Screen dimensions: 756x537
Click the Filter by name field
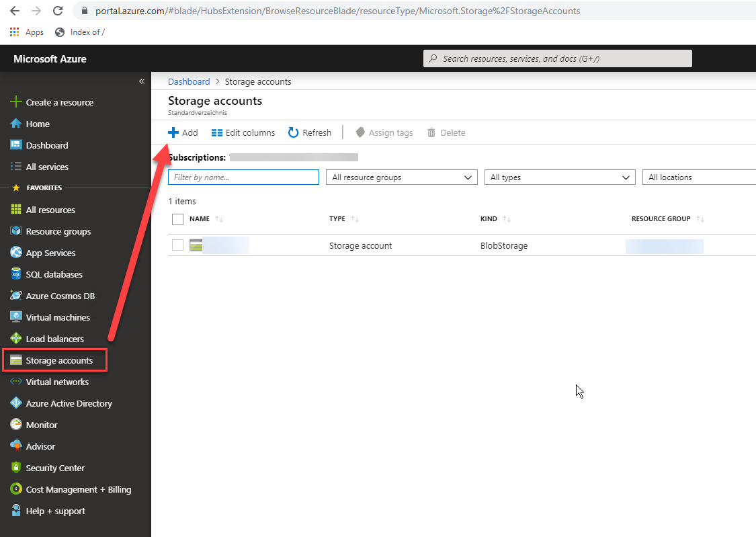[x=243, y=177]
